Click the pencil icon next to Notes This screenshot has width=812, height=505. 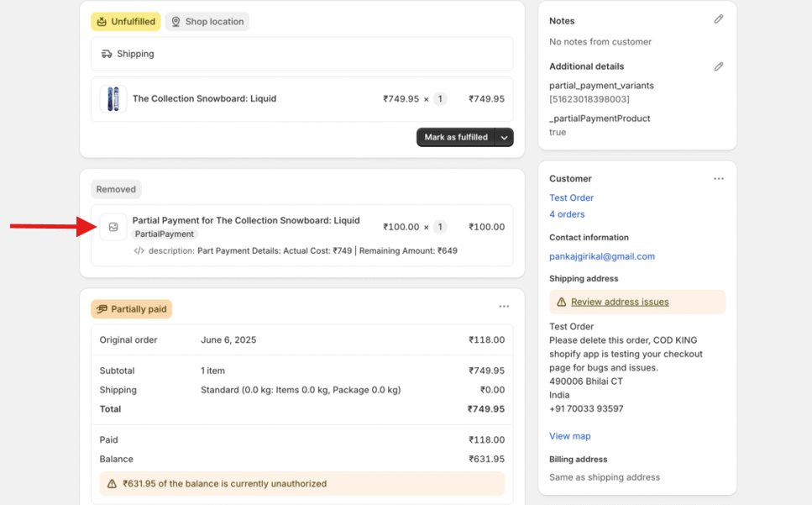pos(718,19)
